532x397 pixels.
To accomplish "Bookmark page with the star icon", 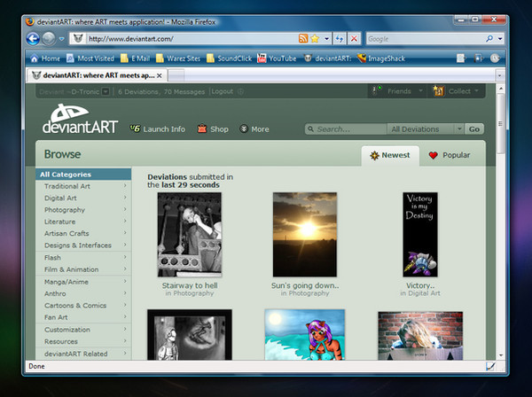I will [x=315, y=39].
